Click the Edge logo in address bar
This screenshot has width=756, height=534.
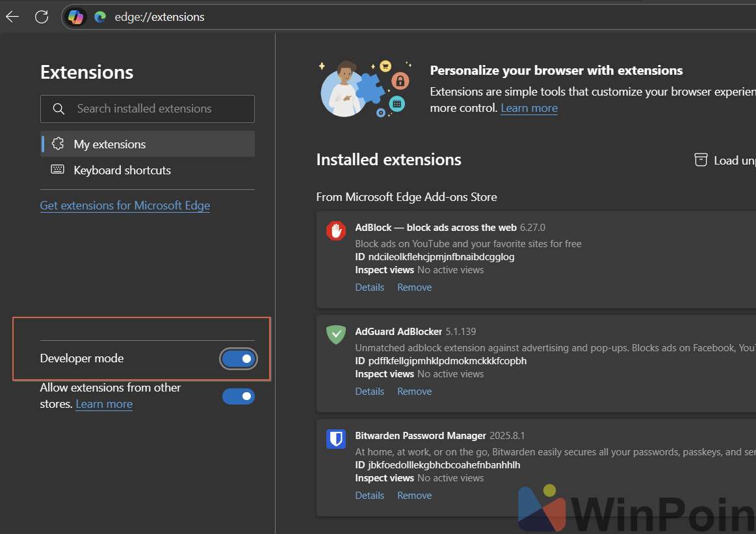[100, 17]
